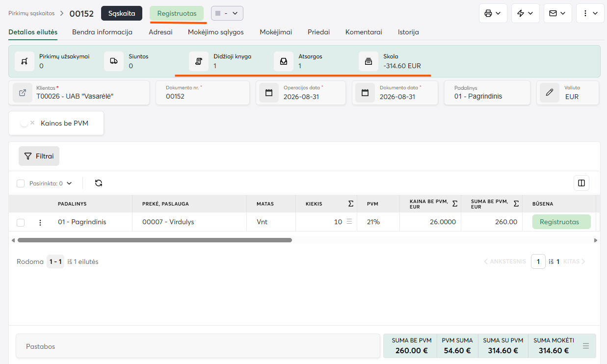Viewport: 607px width, 364px height.
Task: Expand the grey square status dropdown
Action: [227, 13]
